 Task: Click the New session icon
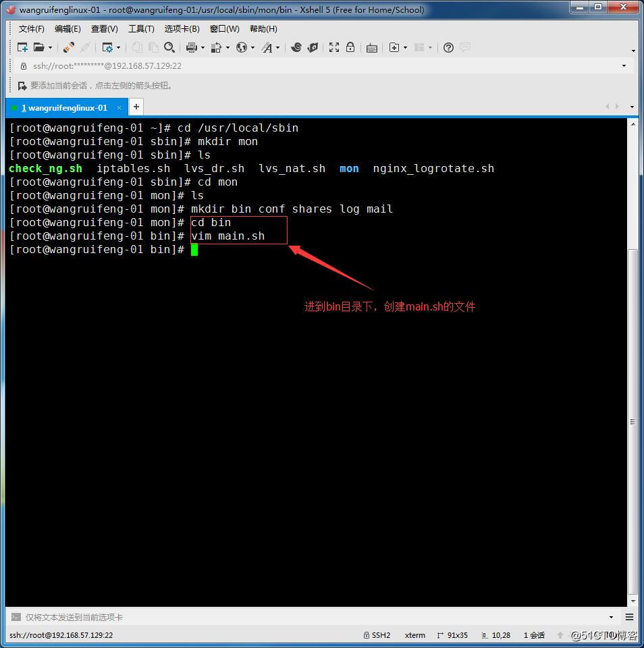(x=22, y=47)
